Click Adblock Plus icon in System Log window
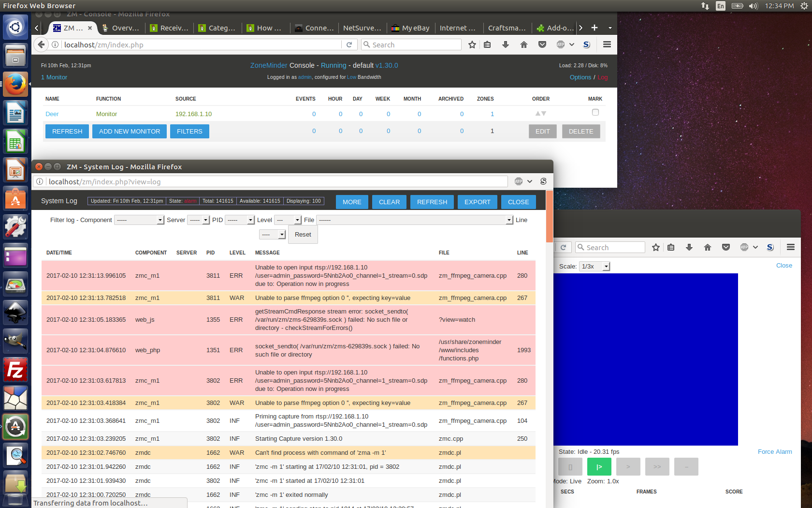Viewport: 812px width, 508px height. click(x=519, y=181)
